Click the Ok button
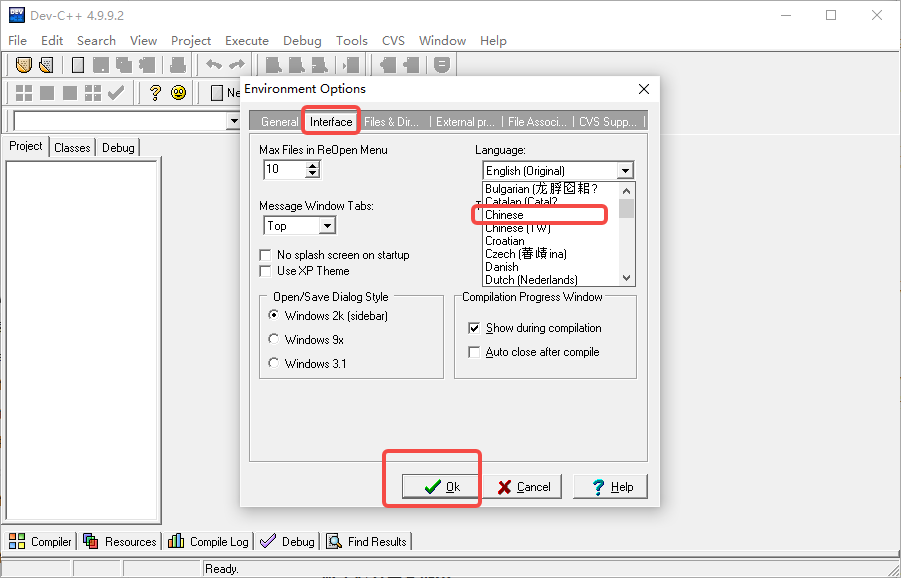Image resolution: width=901 pixels, height=578 pixels. (440, 487)
